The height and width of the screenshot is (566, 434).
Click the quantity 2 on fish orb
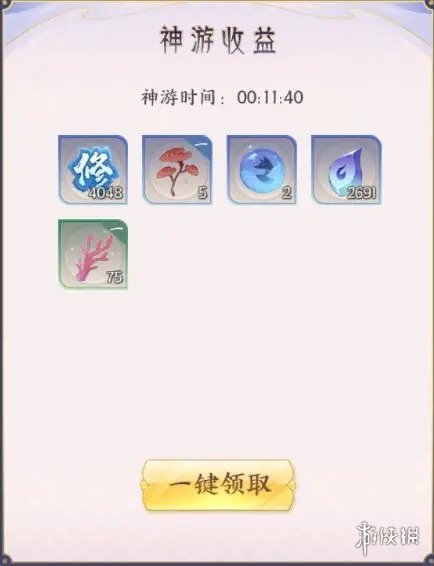287,193
